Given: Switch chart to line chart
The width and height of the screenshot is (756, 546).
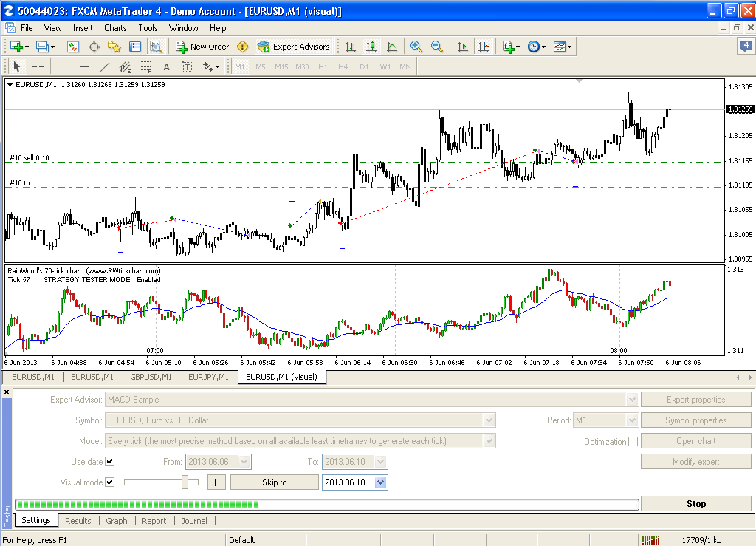Looking at the screenshot, I should pos(392,47).
